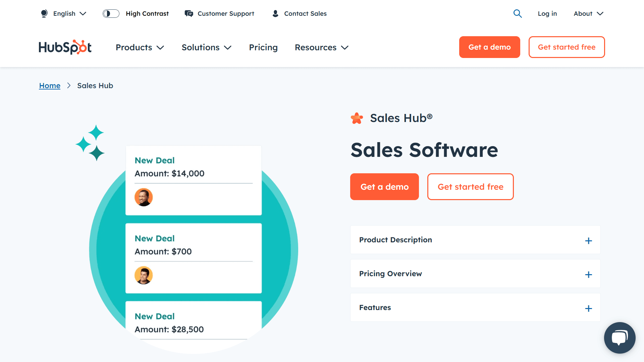Viewport: 644px width, 362px height.
Task: Toggle the High Contrast switch
Action: pyautogui.click(x=111, y=14)
